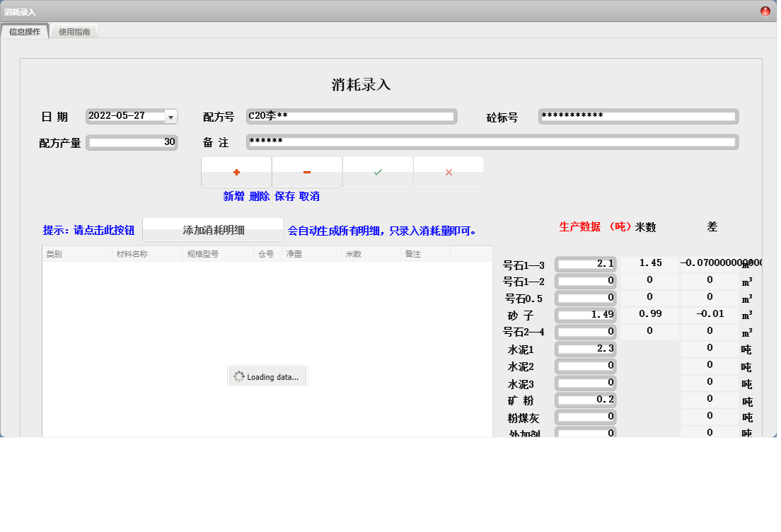Click the 配方产量 value field
The width and height of the screenshot is (781, 532).
coord(132,142)
